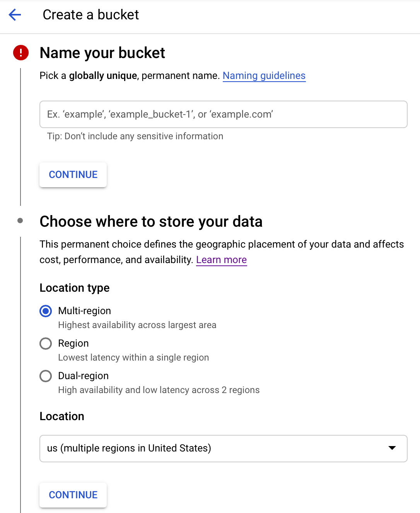Click the Region option label text
Screen dimensions: 420x513
click(73, 343)
